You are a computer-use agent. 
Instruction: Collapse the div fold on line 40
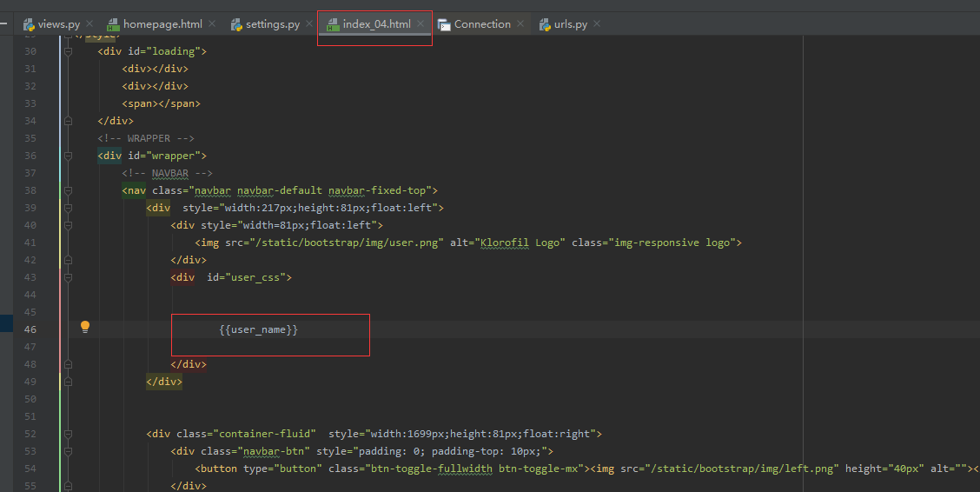68,225
